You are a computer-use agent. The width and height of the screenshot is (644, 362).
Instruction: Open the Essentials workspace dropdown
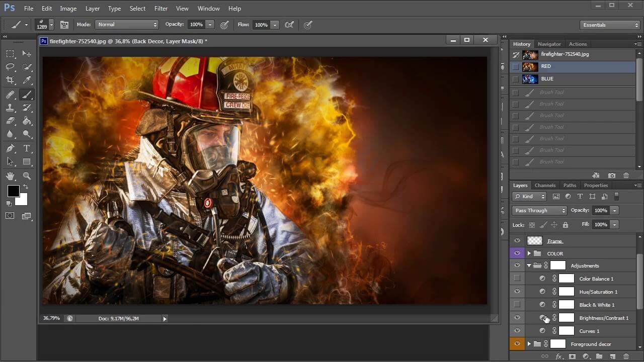[609, 25]
